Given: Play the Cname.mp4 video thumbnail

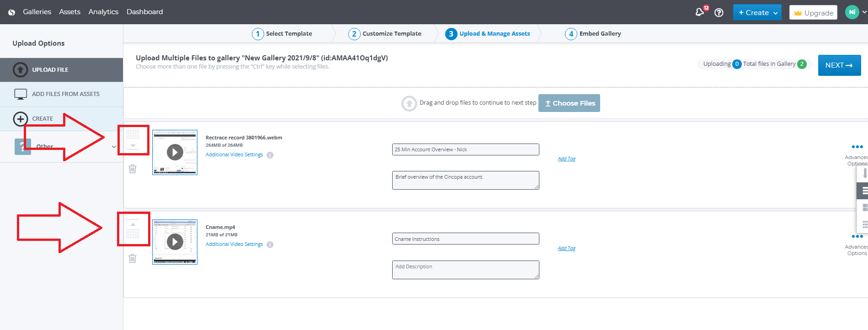Looking at the screenshot, I should 175,242.
